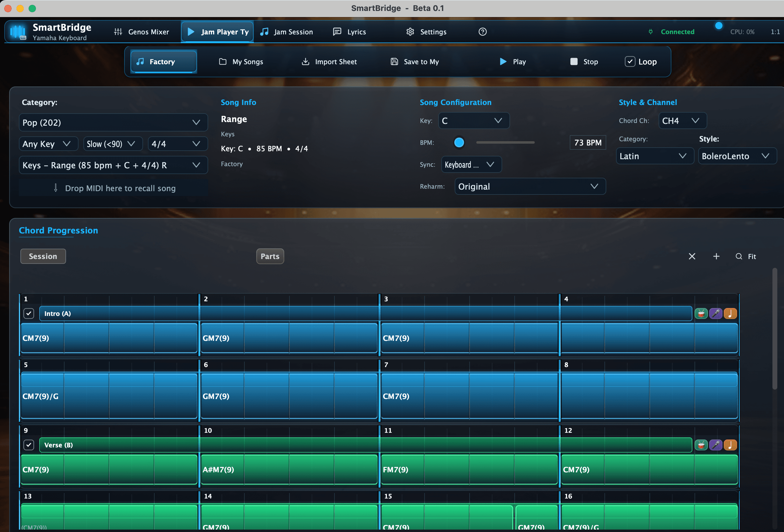784x532 pixels.
Task: Click the My Songs folder icon
Action: [222, 61]
